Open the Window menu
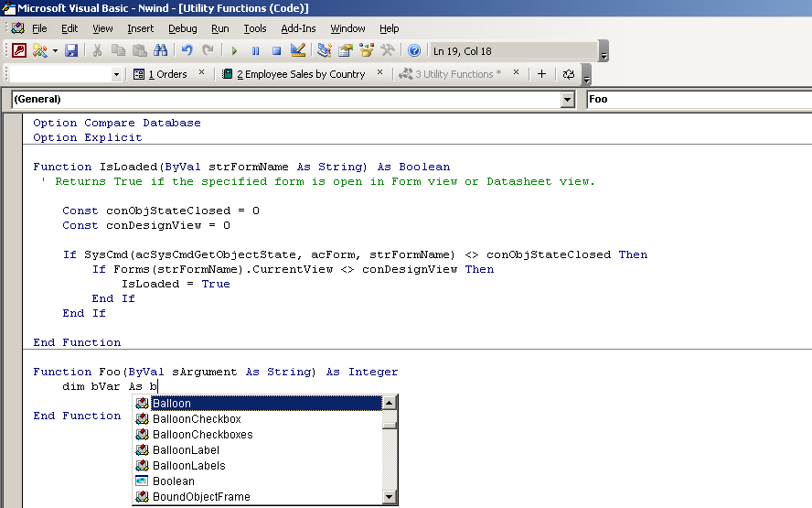Screen dimensions: 812x508 [x=348, y=28]
